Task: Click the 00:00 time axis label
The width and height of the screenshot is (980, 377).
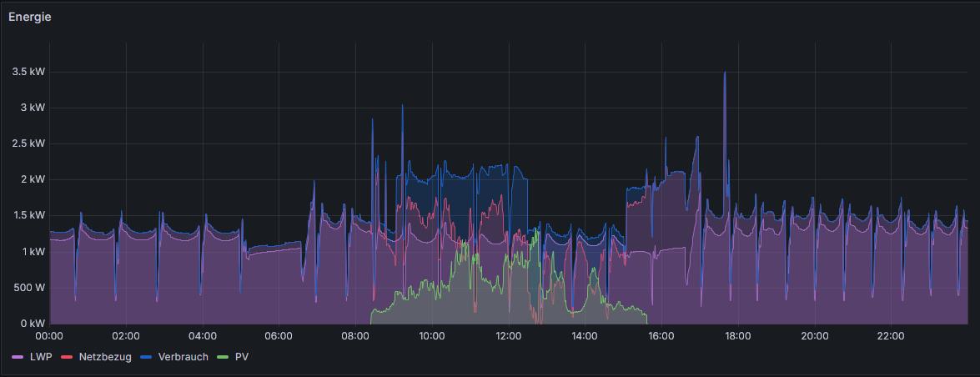Action: (49, 336)
